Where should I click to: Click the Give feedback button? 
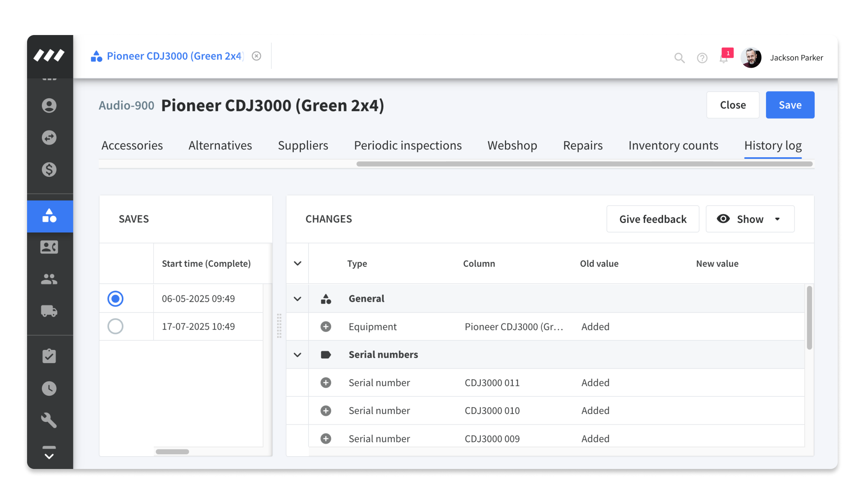653,219
